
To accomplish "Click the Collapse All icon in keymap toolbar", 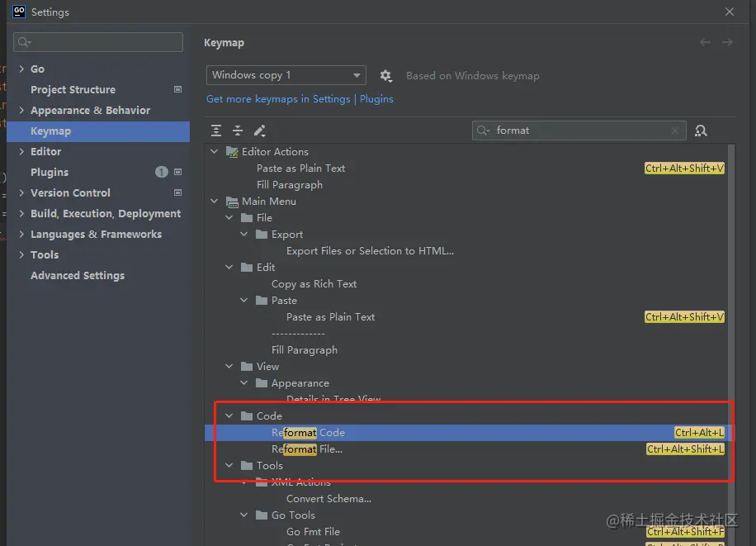I will (x=238, y=131).
